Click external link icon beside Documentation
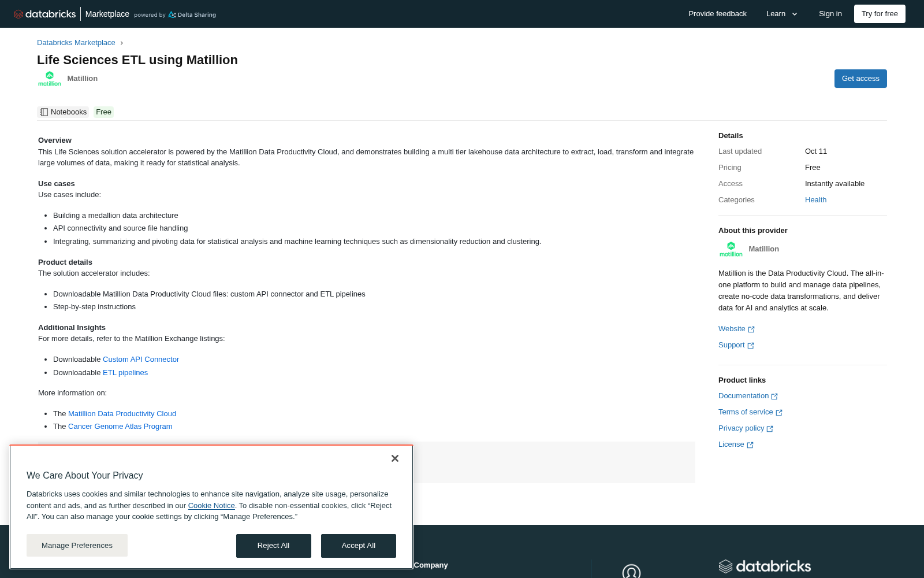This screenshot has height=578, width=924. [774, 397]
